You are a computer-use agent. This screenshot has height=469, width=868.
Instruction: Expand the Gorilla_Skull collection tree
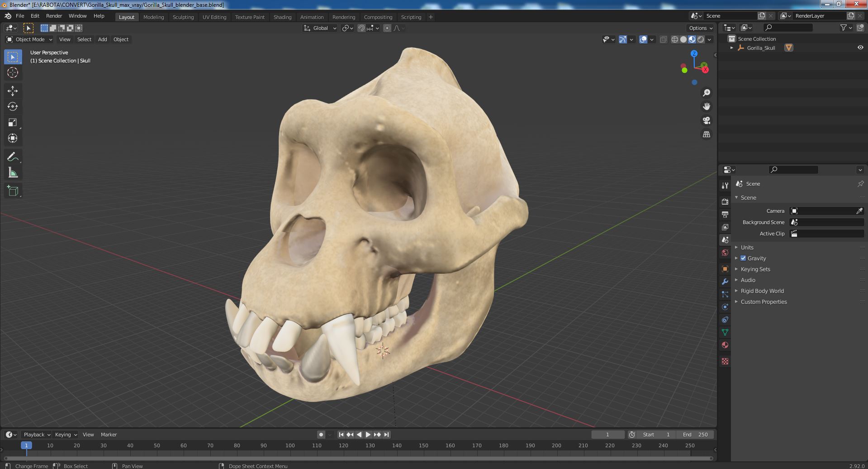tap(731, 48)
